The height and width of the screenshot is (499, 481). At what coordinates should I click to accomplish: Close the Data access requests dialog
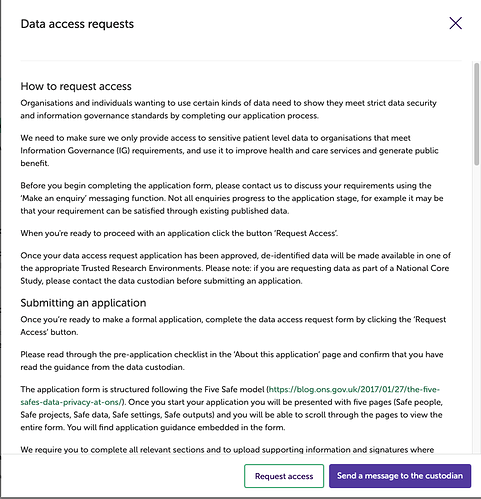coord(455,23)
